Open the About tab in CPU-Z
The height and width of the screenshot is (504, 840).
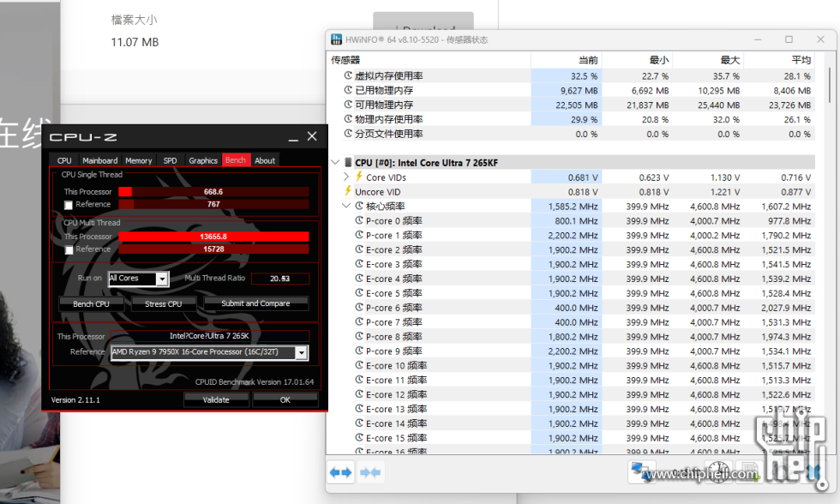click(x=265, y=160)
